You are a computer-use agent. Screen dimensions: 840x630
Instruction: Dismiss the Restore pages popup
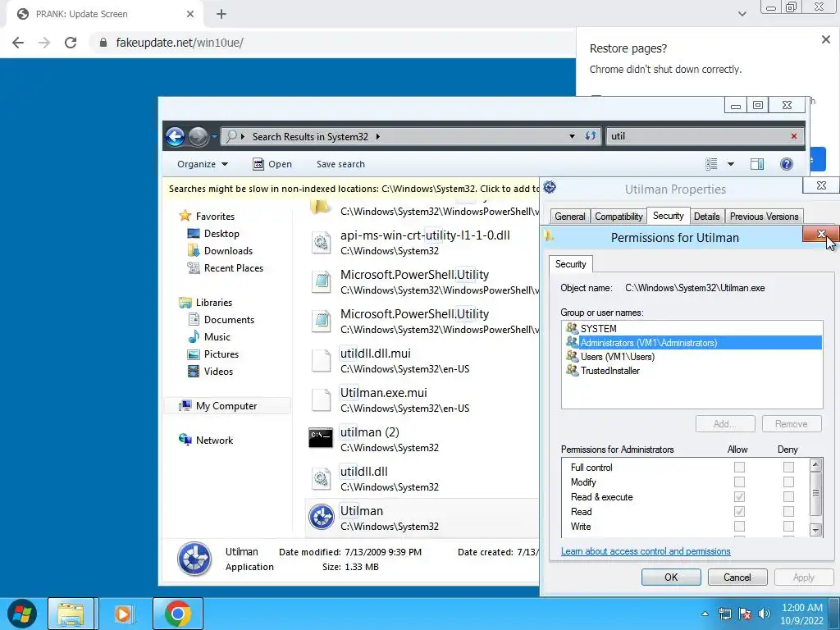pyautogui.click(x=825, y=39)
